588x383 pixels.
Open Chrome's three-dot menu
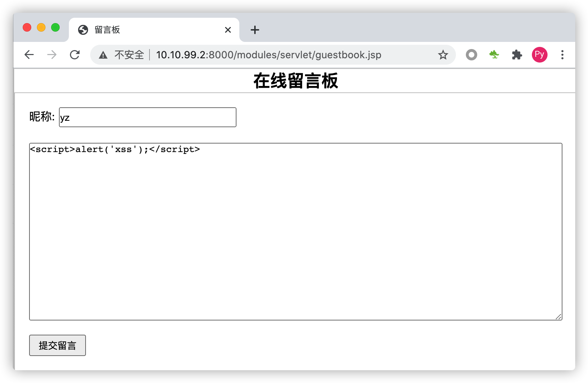point(562,55)
